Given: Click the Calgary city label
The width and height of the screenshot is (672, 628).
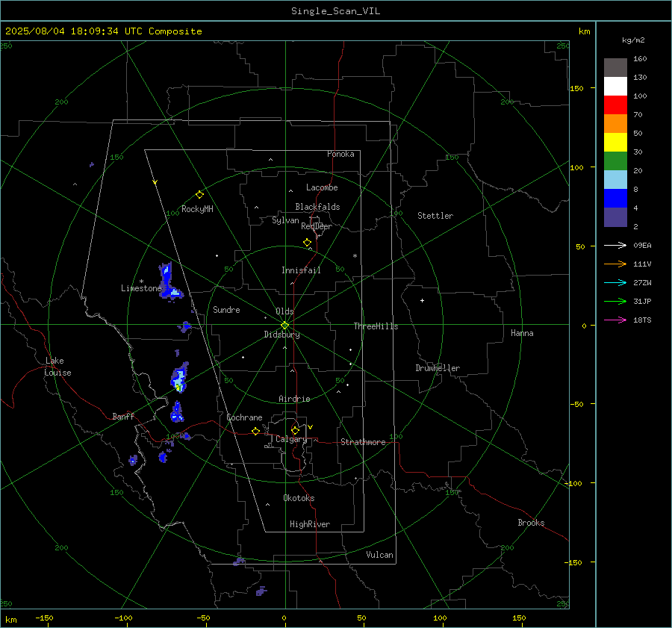Looking at the screenshot, I should 291,439.
